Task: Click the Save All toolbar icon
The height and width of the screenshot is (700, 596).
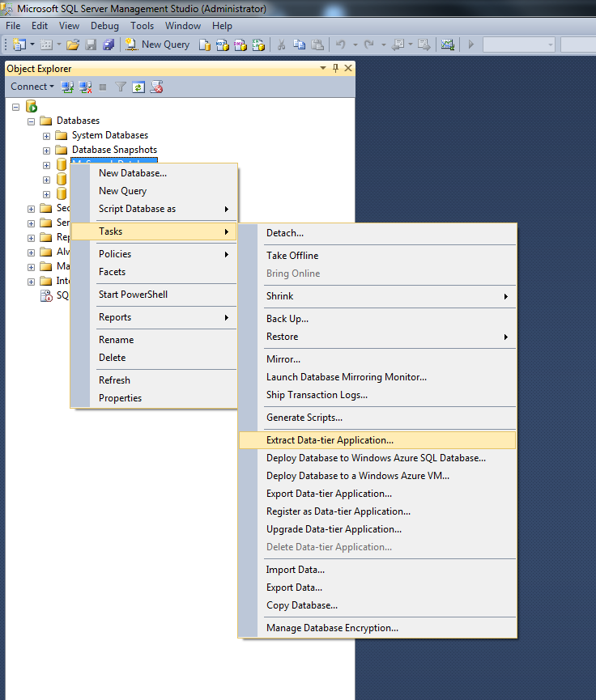Action: tap(109, 45)
